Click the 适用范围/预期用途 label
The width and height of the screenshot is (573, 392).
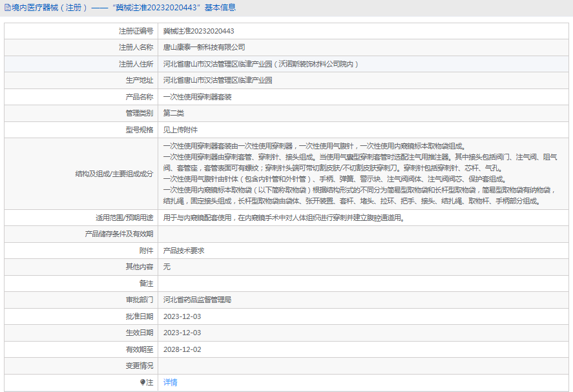(x=125, y=218)
